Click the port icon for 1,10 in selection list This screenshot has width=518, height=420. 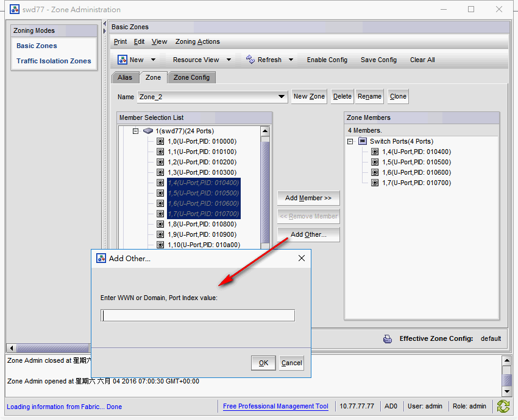click(160, 245)
